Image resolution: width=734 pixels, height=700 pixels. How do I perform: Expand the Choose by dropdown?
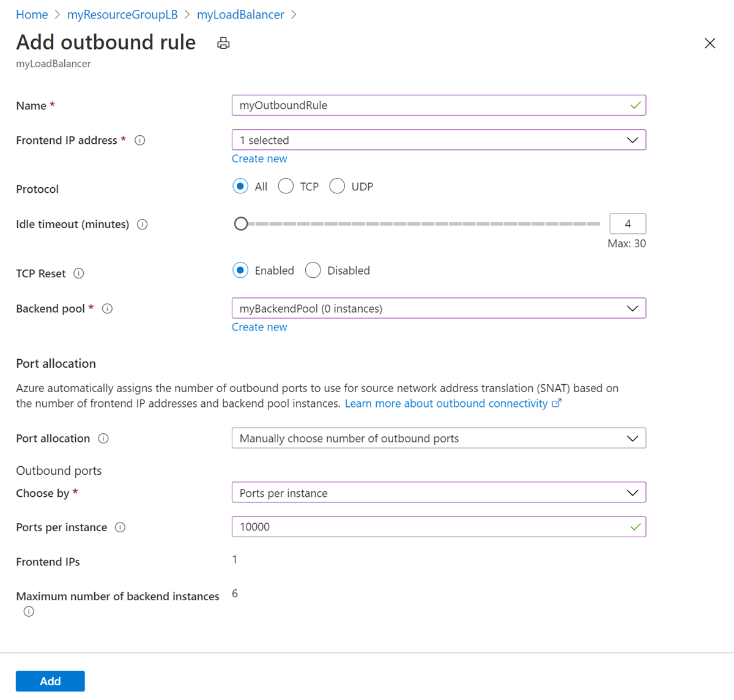coord(439,493)
